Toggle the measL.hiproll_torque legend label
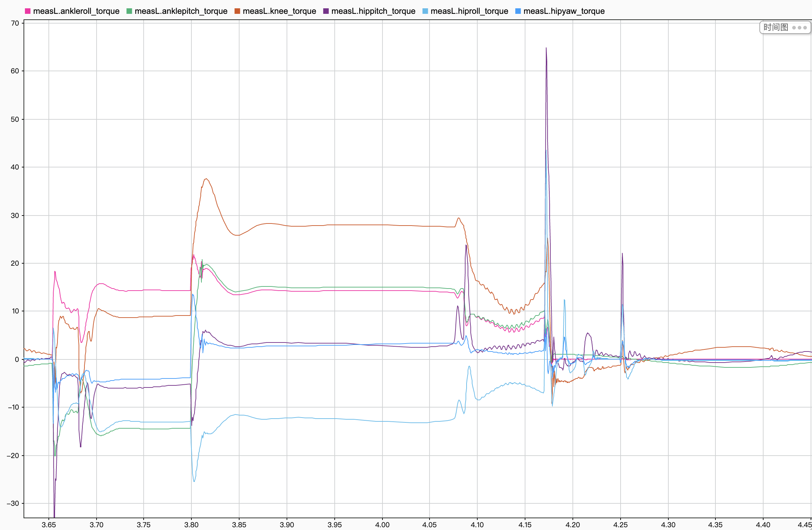Screen dimensions: 812x530 point(469,11)
